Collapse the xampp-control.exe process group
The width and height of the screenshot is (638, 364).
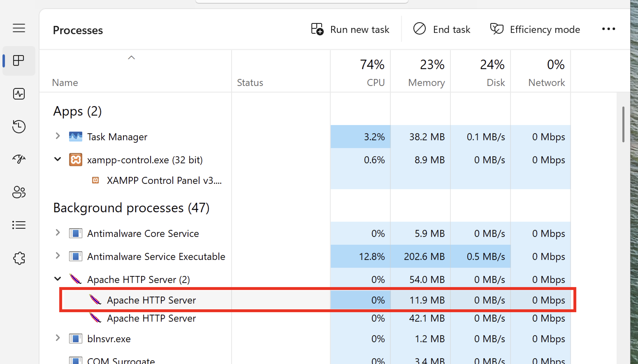point(58,159)
